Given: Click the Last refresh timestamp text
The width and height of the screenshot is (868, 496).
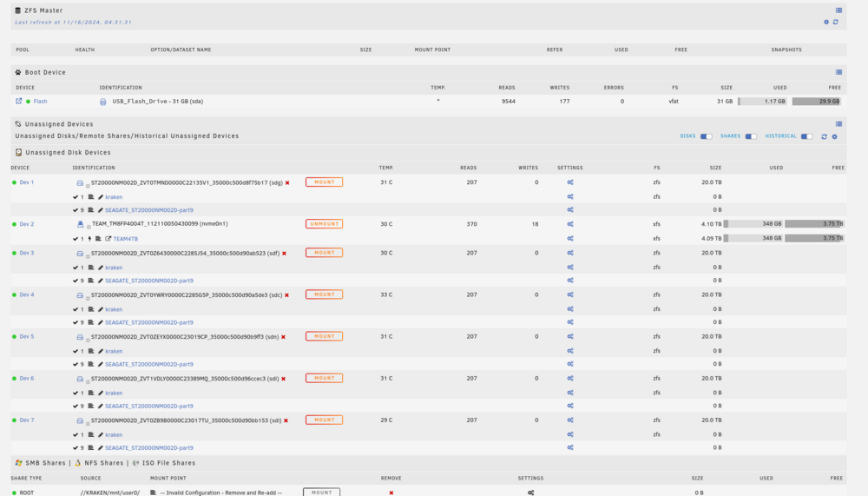Looking at the screenshot, I should pyautogui.click(x=73, y=23).
